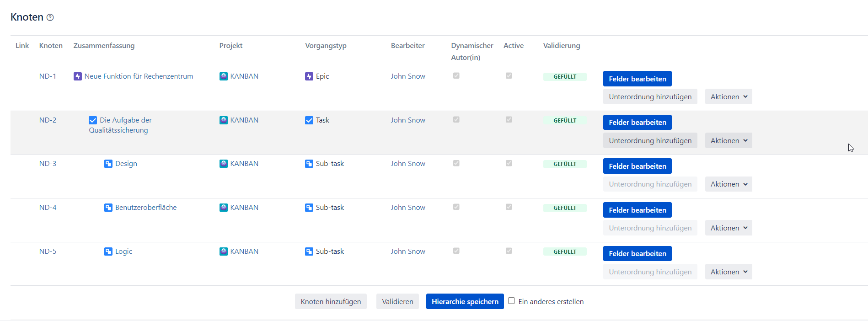868x321 pixels.
Task: Toggle Dynamischer Autor checkbox for ND-3
Action: point(456,163)
